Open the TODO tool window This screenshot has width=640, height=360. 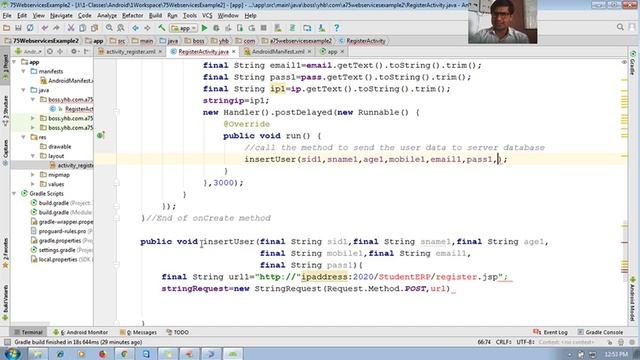[x=178, y=332]
